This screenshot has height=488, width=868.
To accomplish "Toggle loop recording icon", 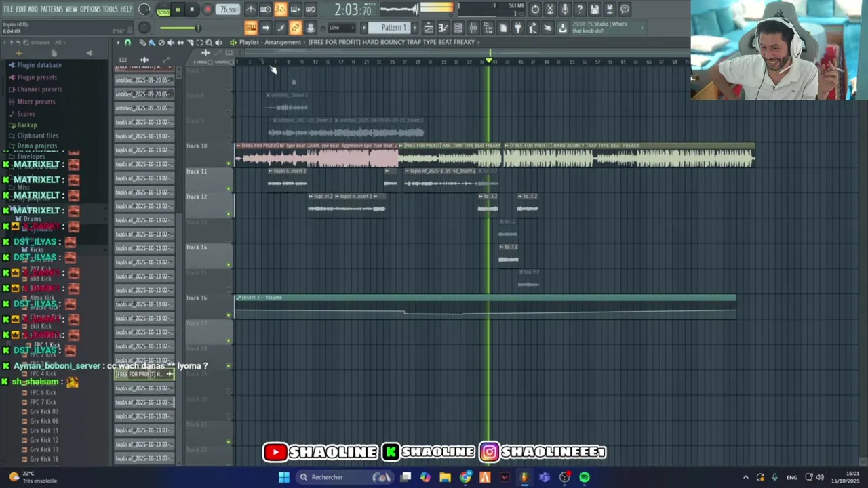I will (311, 9).
